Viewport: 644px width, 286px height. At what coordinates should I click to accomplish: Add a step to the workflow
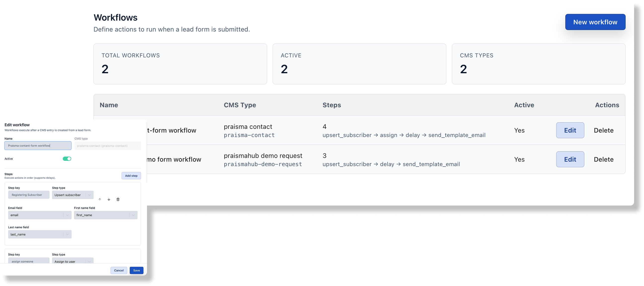click(x=131, y=176)
